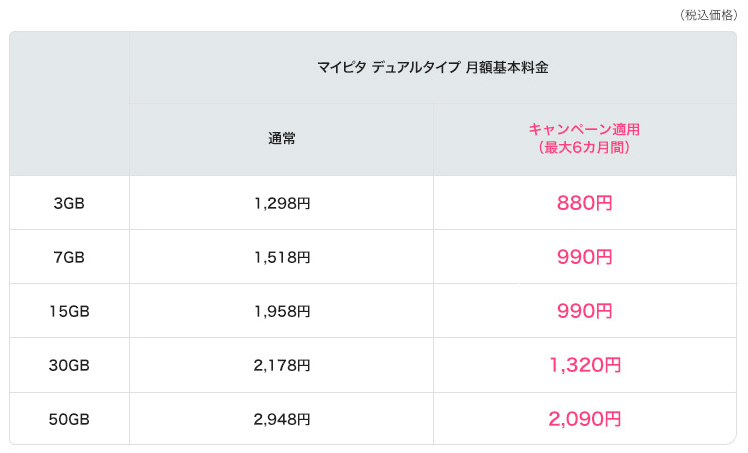Screen dimensions: 748x453
Task: Click the 2,178円 regular price cell
Action: (x=282, y=365)
